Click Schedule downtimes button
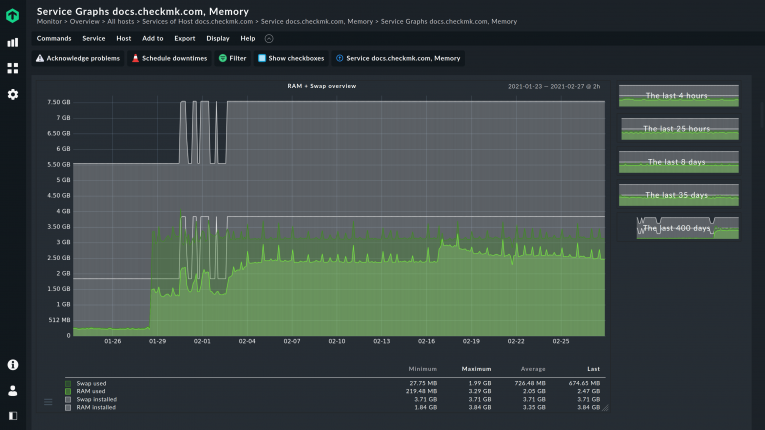Image resolution: width=765 pixels, height=430 pixels. point(169,58)
